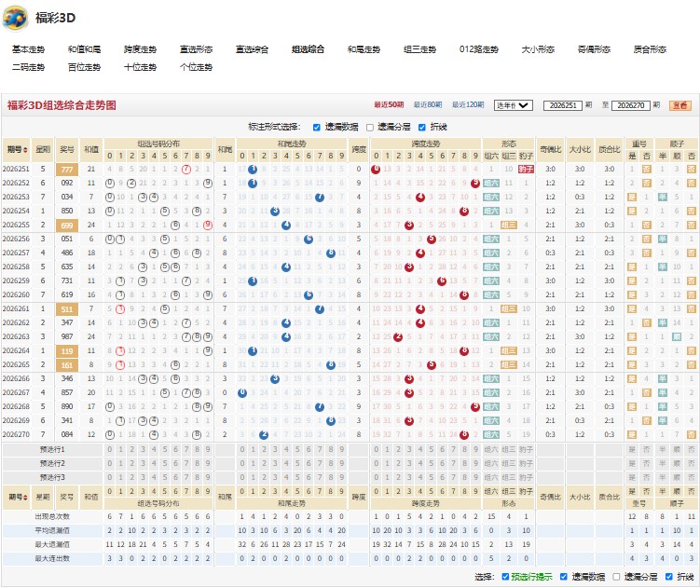Toggle bottom 遗漏数据 checkbox

click(x=564, y=577)
